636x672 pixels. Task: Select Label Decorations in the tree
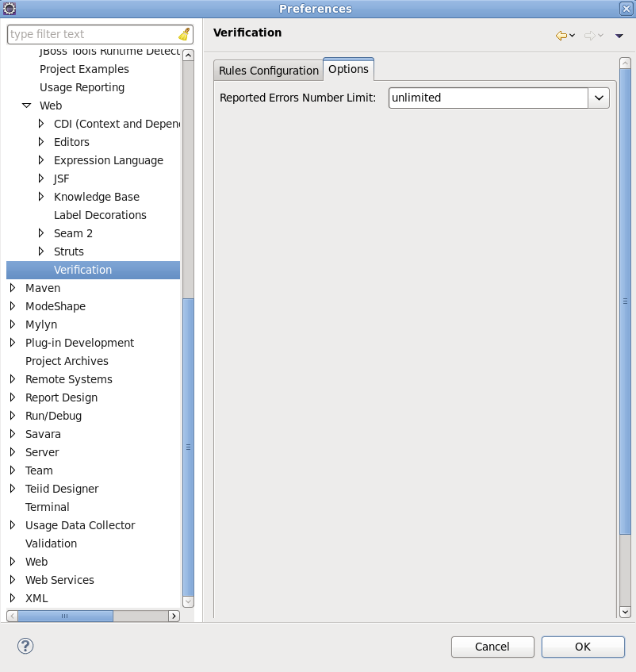(100, 215)
